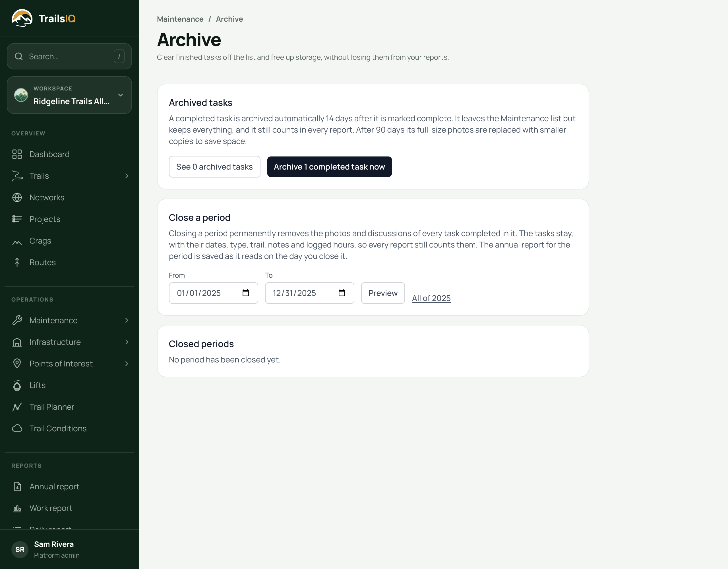728x569 pixels.
Task: Open the From date calendar picker
Action: 246,293
